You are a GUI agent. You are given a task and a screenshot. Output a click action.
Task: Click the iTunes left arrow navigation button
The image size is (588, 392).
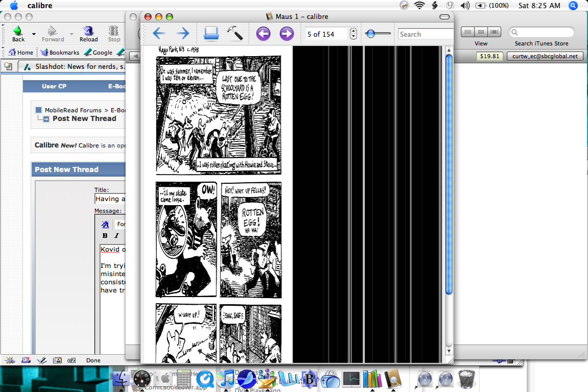[x=135, y=56]
